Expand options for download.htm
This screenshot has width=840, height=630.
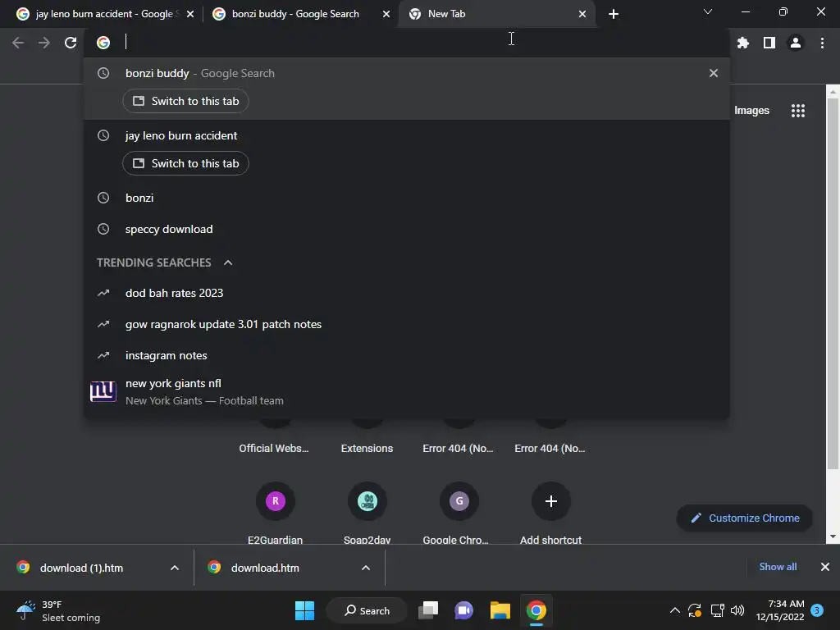point(366,568)
